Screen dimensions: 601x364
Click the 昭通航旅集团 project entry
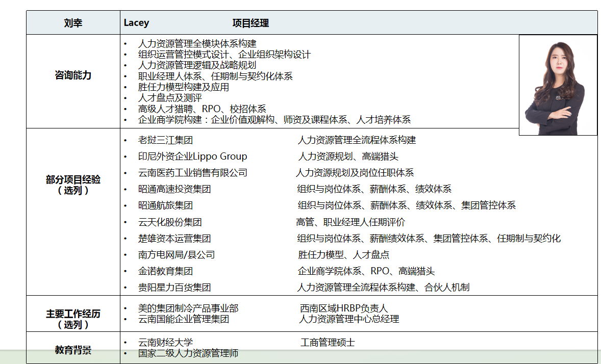165,205
